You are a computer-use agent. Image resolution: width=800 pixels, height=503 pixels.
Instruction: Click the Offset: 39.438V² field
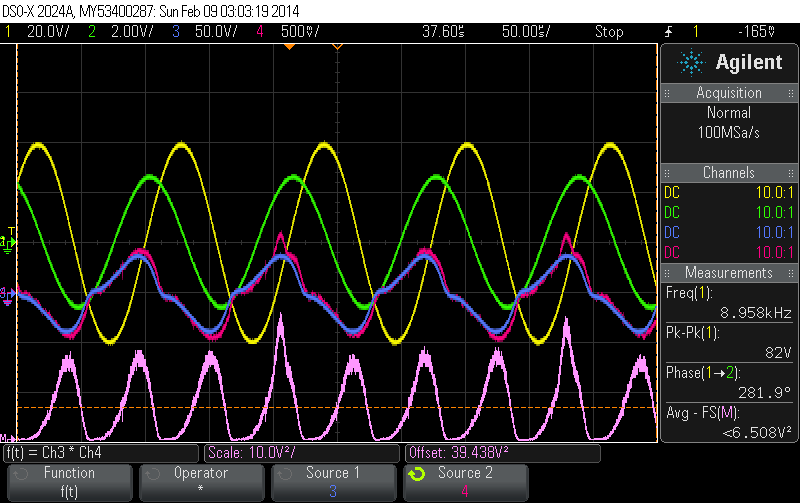pyautogui.click(x=503, y=453)
